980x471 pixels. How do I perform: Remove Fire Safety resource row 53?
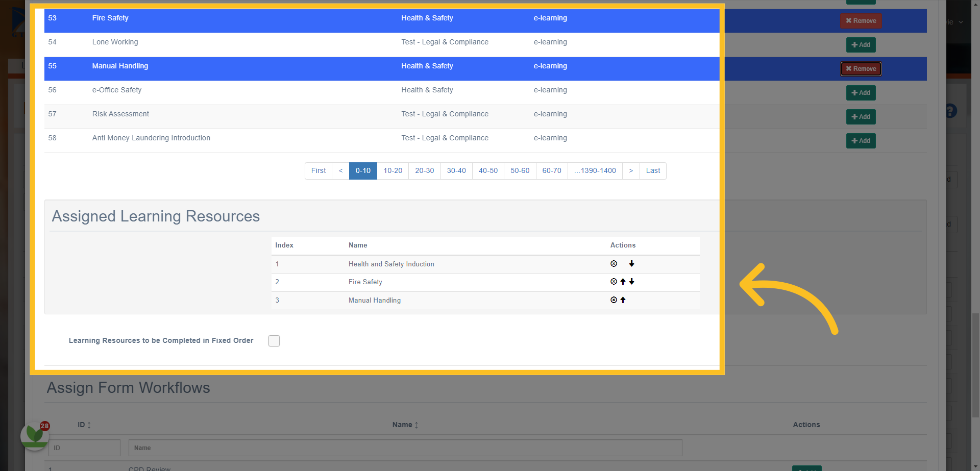[861, 21]
